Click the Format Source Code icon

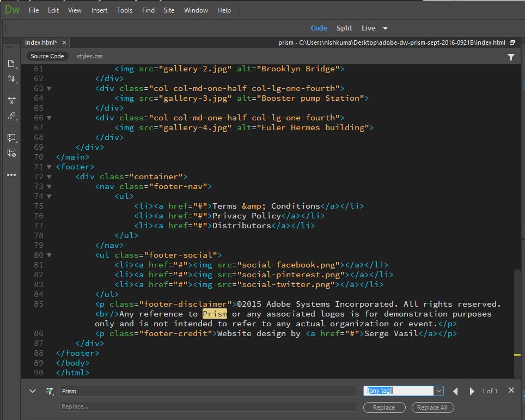point(11,116)
